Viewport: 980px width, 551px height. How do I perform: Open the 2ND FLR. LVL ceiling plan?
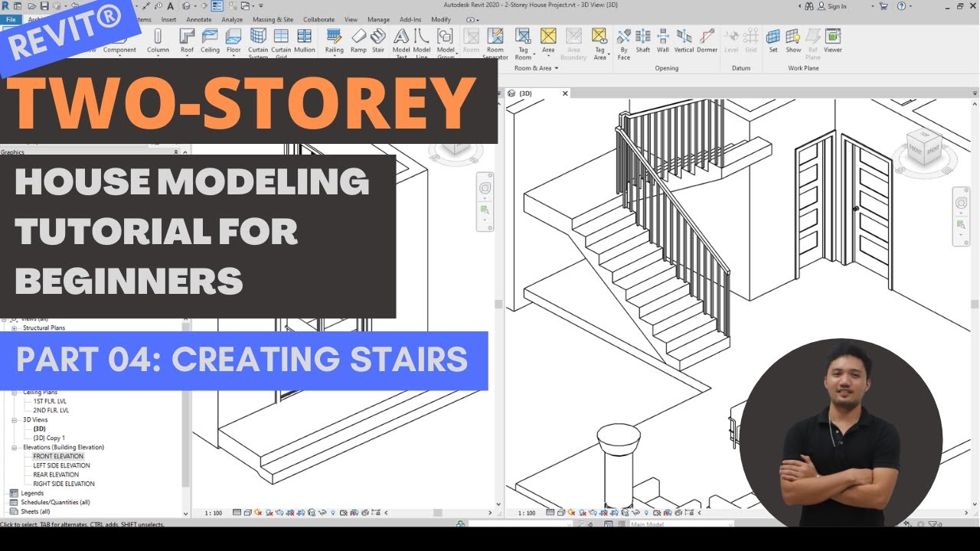click(51, 410)
